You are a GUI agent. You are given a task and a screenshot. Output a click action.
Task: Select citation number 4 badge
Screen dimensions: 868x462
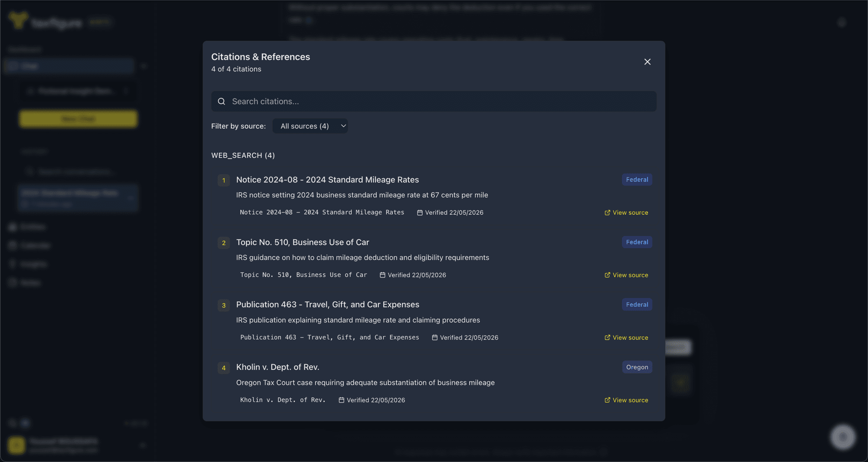coord(224,368)
